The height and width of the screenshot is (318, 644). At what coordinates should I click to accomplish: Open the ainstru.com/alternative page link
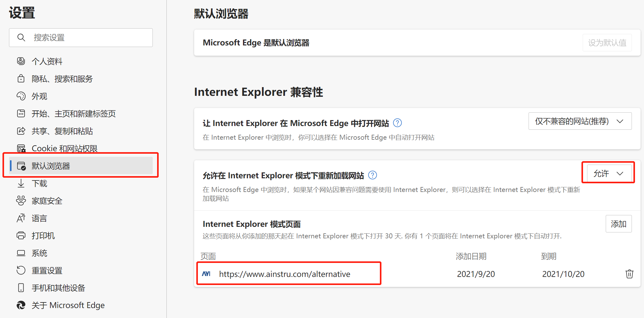pyautogui.click(x=284, y=274)
